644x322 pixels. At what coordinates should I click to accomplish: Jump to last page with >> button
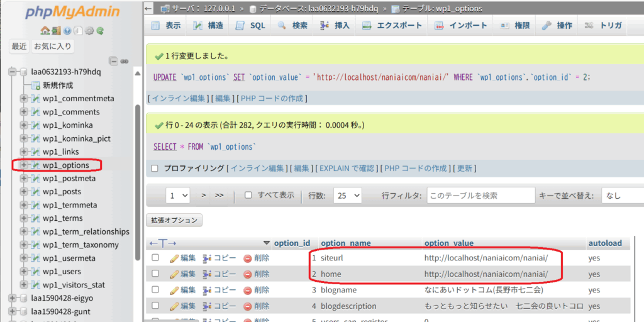(x=219, y=196)
